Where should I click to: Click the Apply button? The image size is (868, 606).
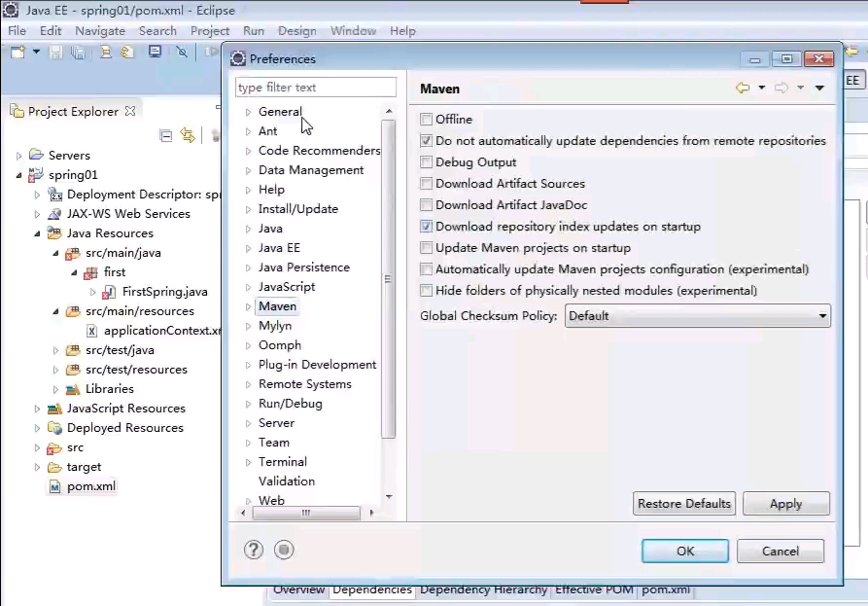point(786,504)
